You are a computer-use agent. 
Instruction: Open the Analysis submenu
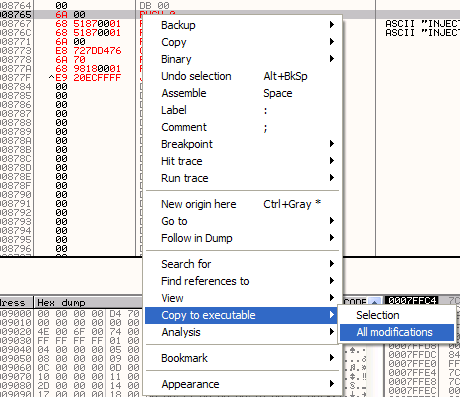click(242, 332)
